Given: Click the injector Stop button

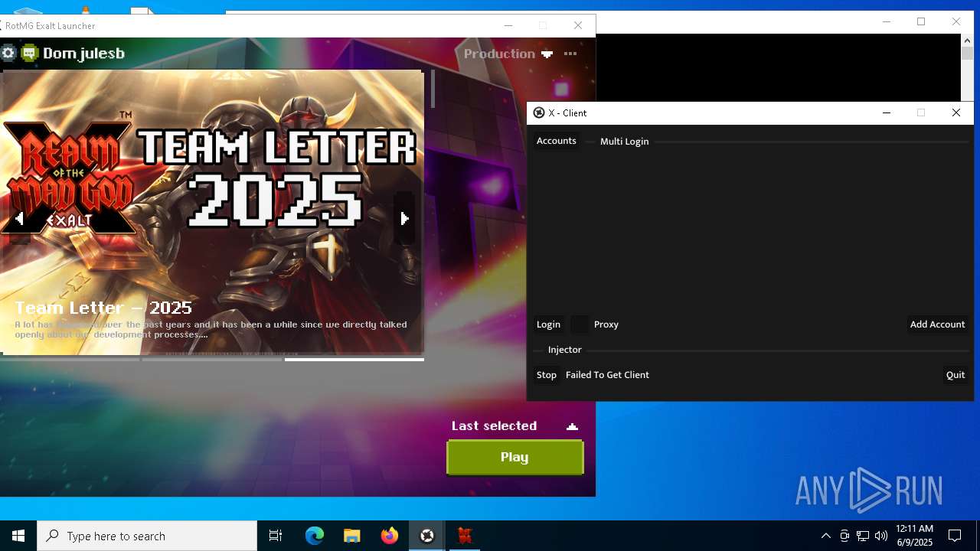Looking at the screenshot, I should point(547,375).
